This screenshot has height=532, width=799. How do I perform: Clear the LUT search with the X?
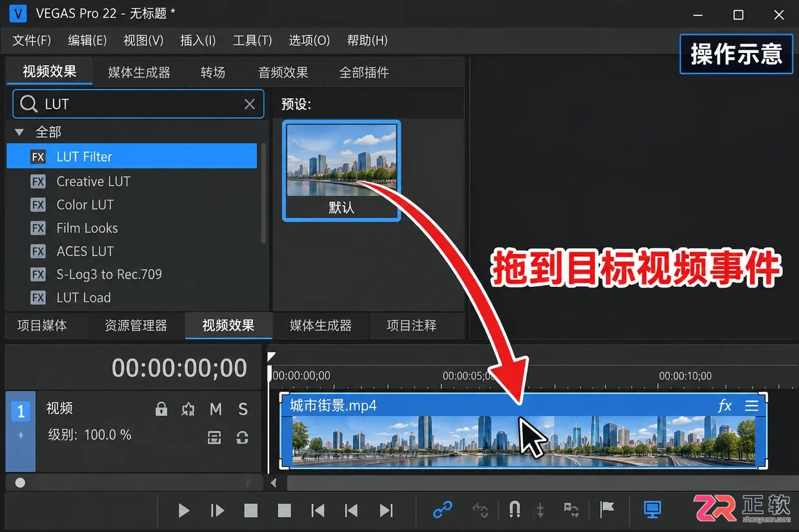pos(250,104)
